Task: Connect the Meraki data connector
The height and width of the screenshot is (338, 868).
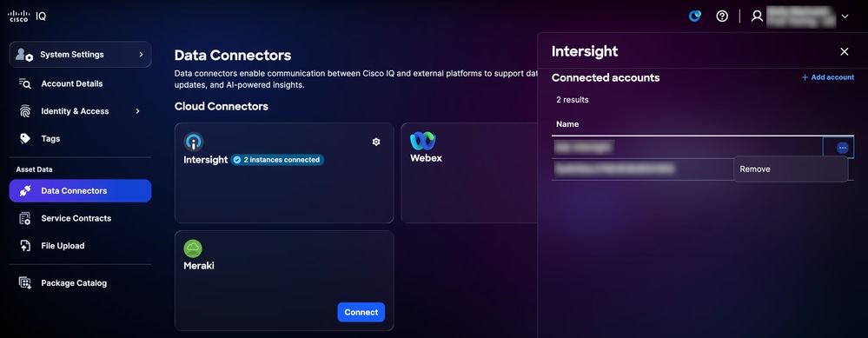Action: click(361, 313)
